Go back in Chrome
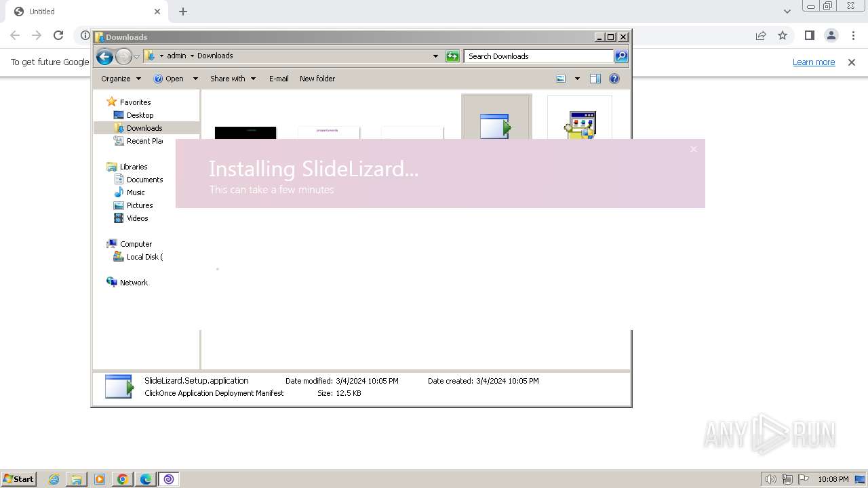Image resolution: width=868 pixels, height=488 pixels. point(15,35)
